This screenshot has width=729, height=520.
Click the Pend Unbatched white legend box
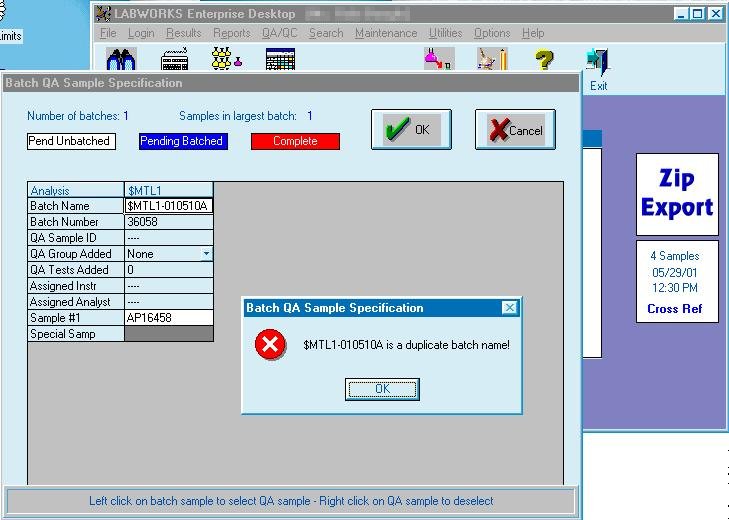[x=71, y=141]
